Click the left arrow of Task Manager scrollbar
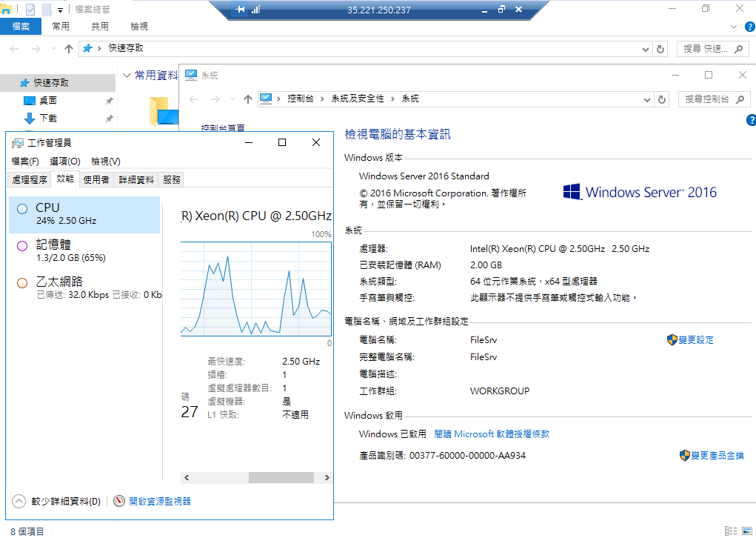 [x=187, y=478]
